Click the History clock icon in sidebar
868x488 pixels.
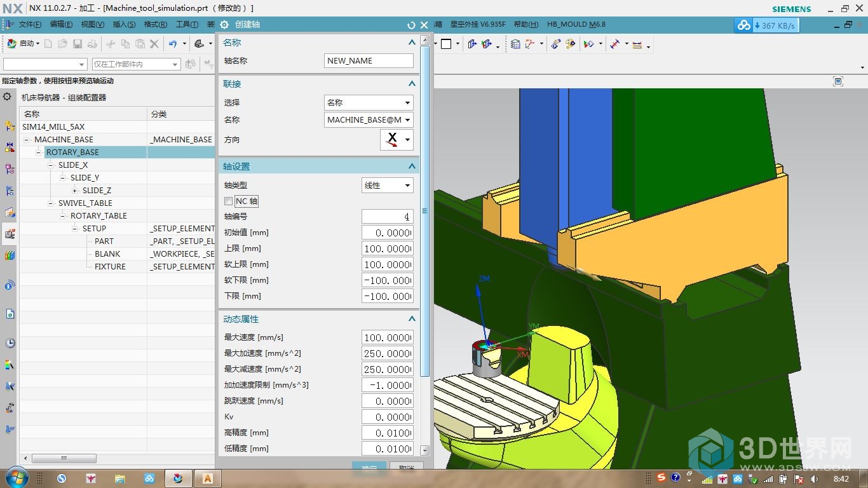(10, 343)
